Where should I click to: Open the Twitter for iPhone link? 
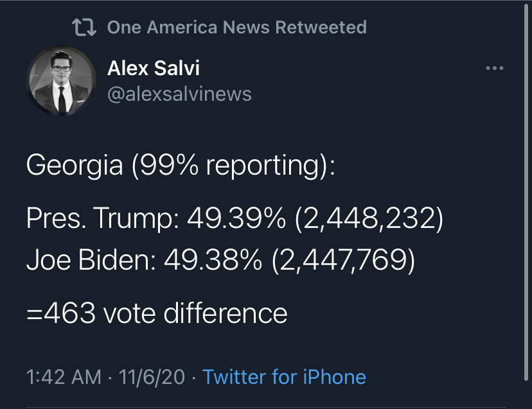point(285,377)
